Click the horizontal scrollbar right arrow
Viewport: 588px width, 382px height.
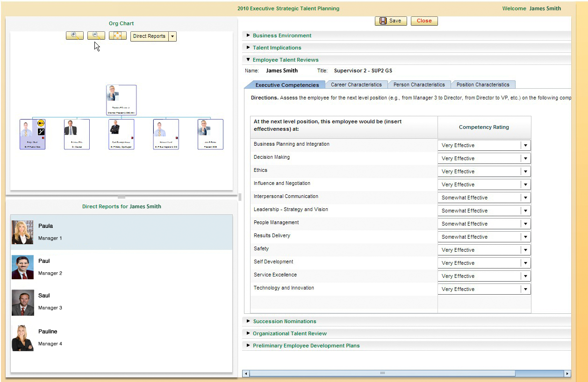pos(567,374)
